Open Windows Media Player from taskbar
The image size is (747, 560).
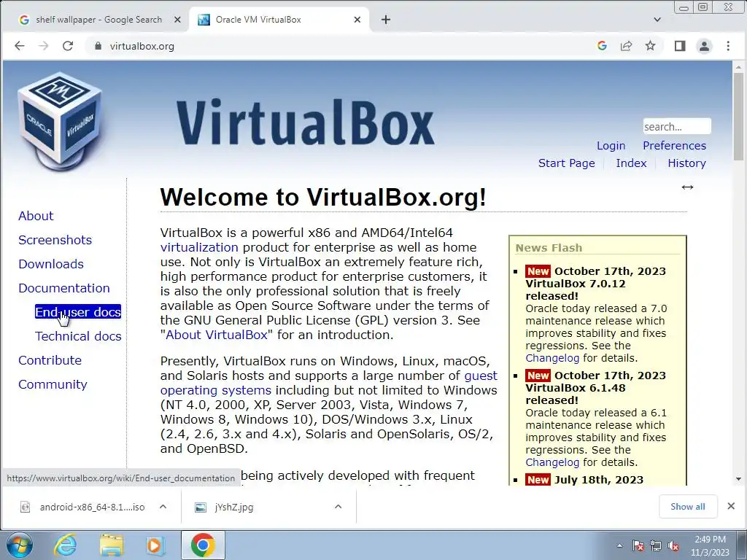click(x=154, y=545)
